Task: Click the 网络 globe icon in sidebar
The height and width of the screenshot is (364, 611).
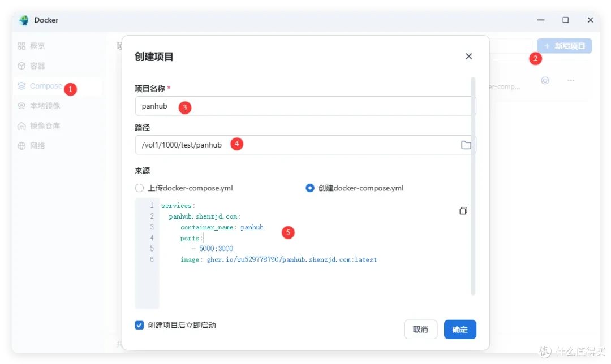Action: (21, 146)
